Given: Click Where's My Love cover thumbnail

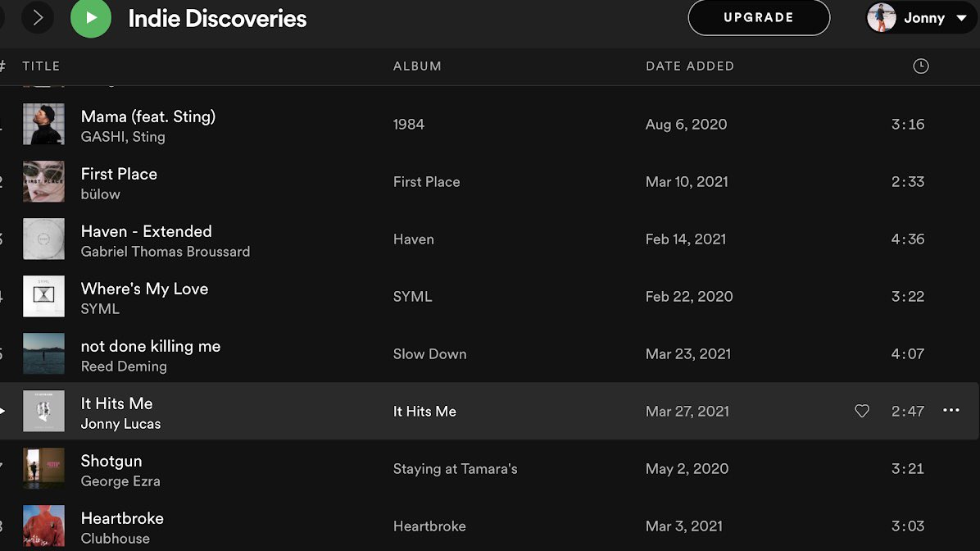Looking at the screenshot, I should [x=43, y=297].
